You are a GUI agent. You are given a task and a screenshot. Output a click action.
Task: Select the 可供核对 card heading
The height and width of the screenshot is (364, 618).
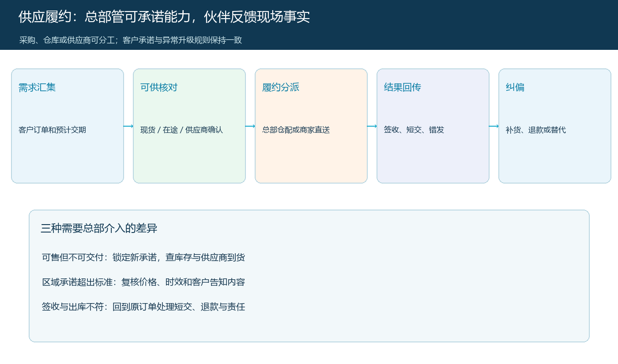(x=159, y=87)
